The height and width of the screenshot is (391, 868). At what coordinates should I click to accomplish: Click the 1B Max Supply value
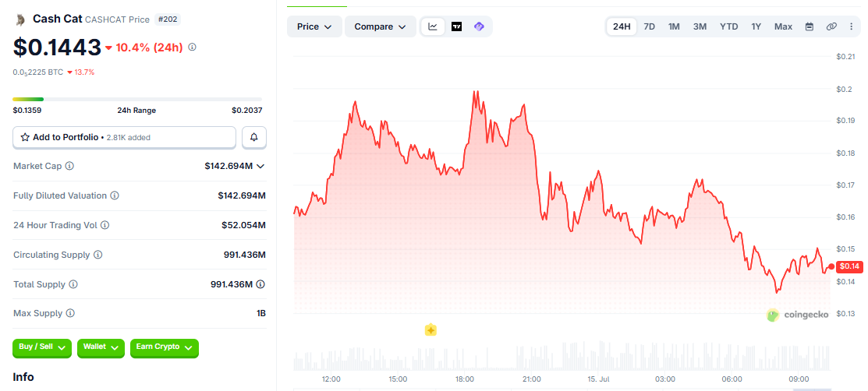261,313
